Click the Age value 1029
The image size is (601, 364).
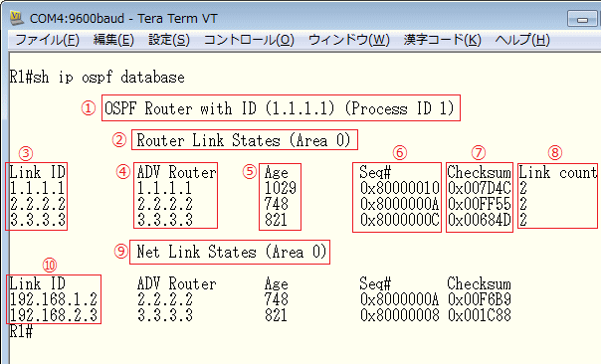(x=281, y=188)
